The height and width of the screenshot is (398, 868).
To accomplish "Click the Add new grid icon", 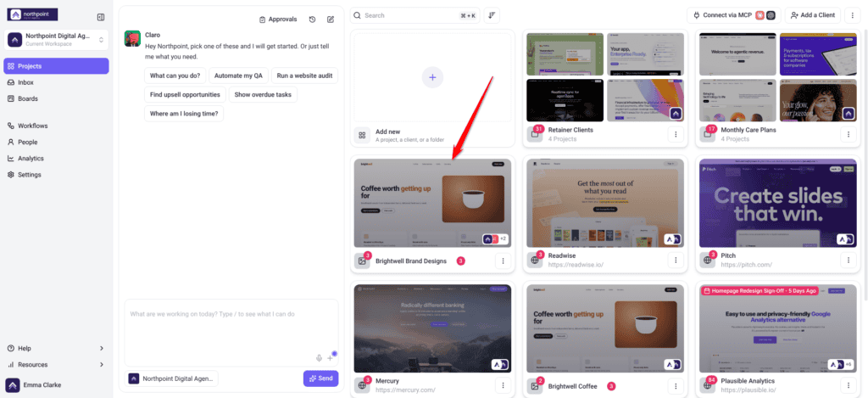I will pos(361,135).
